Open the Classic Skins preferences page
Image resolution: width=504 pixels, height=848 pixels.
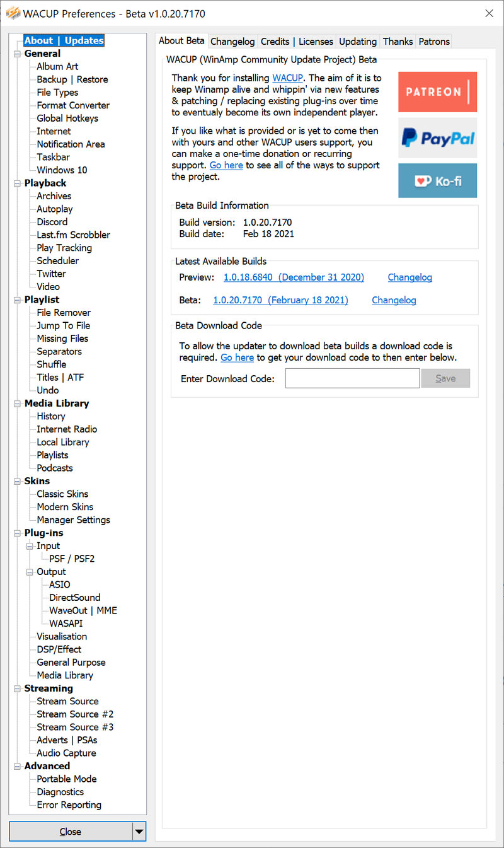click(62, 494)
